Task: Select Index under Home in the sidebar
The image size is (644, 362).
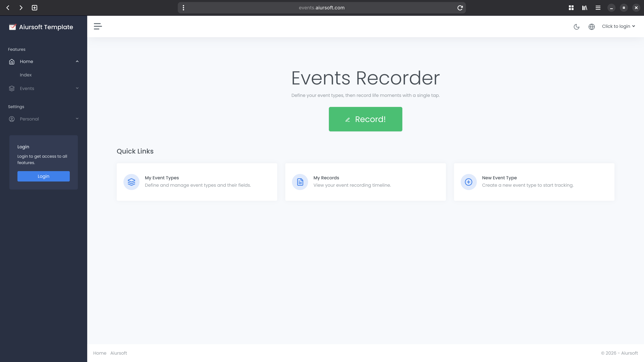Action: [26, 75]
